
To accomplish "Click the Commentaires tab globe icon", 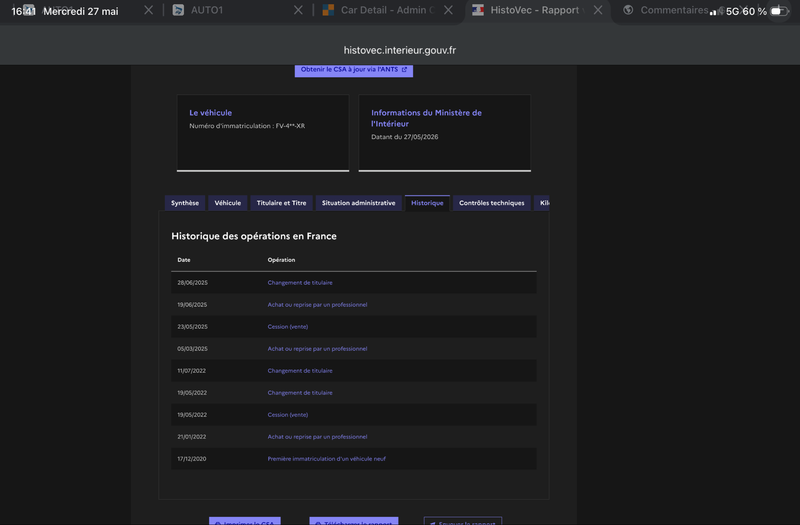I will point(628,10).
